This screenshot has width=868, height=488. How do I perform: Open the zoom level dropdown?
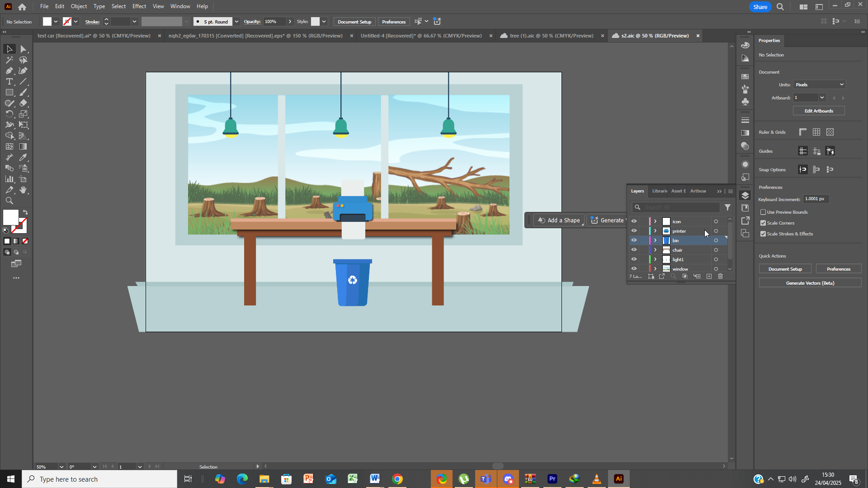click(x=61, y=467)
